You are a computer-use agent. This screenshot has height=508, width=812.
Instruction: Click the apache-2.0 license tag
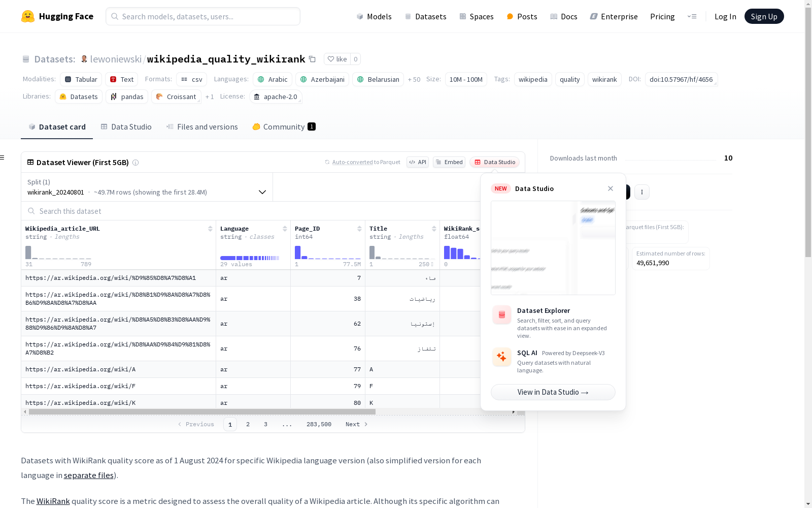coord(276,97)
